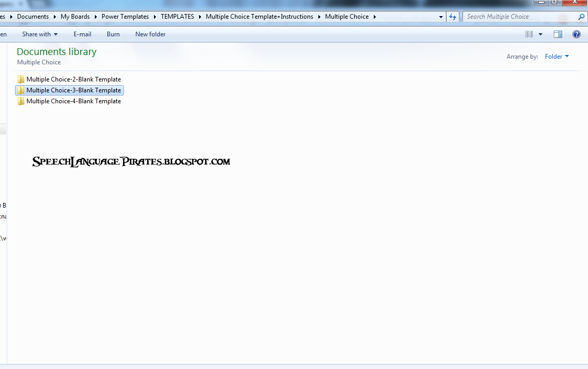This screenshot has height=369, width=588.
Task: Click the search magnifier icon
Action: click(581, 17)
